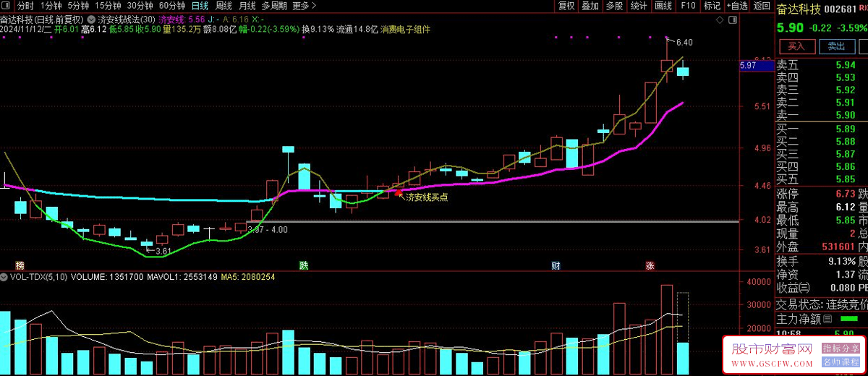Click the 卖出 sell button
The height and width of the screenshot is (376, 868).
pos(836,46)
